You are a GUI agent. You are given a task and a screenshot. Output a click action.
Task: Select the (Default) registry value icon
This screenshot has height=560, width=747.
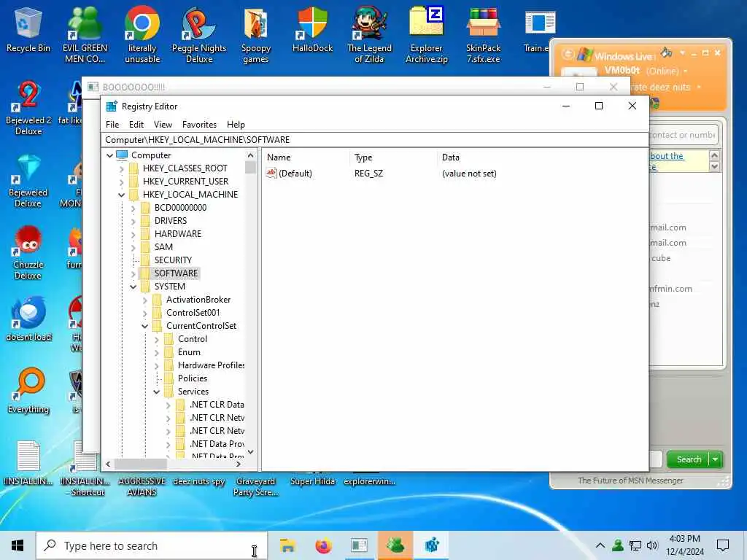[271, 174]
